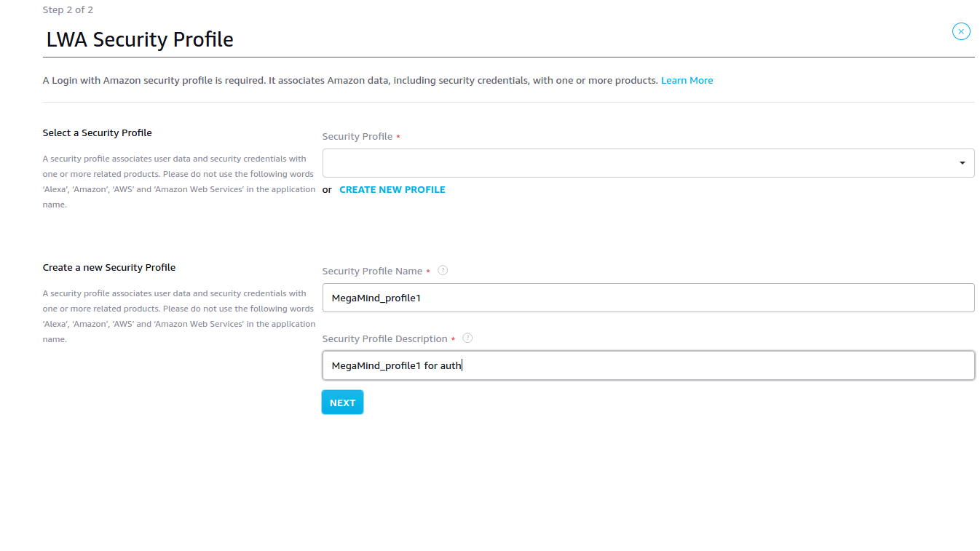Click the question mark after Security Profile Description
The image size is (980, 551).
pos(467,338)
